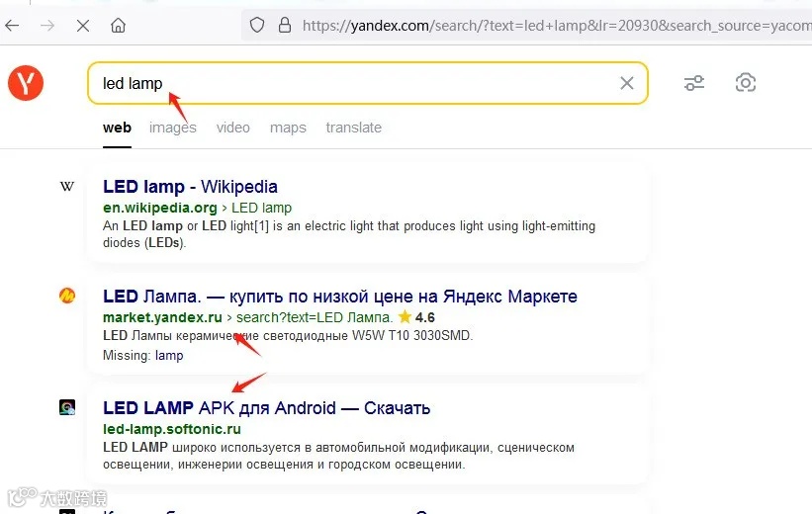
Task: Click the Softonic result favicon
Action: tap(67, 407)
